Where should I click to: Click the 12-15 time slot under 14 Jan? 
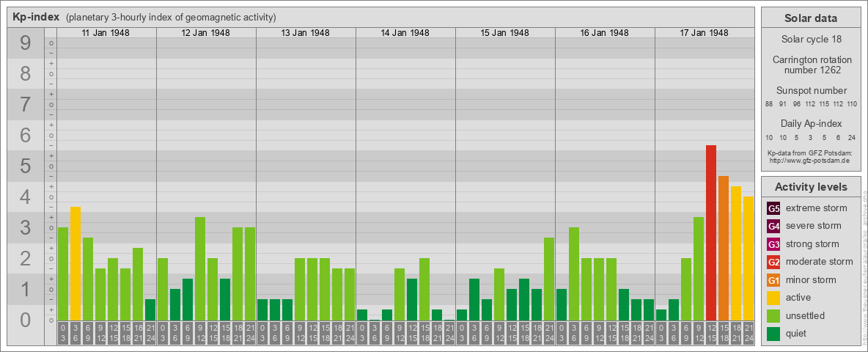pyautogui.click(x=412, y=333)
